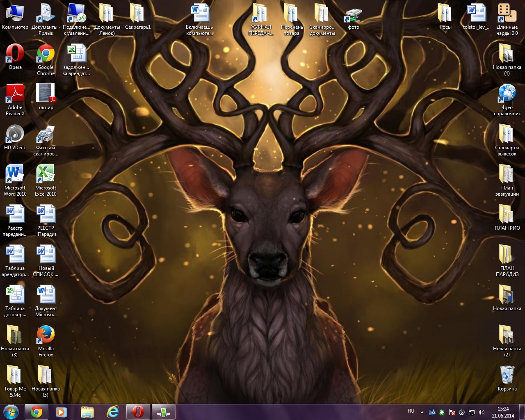
Task: Select the tolstoi_lev Word document
Action: click(x=476, y=17)
